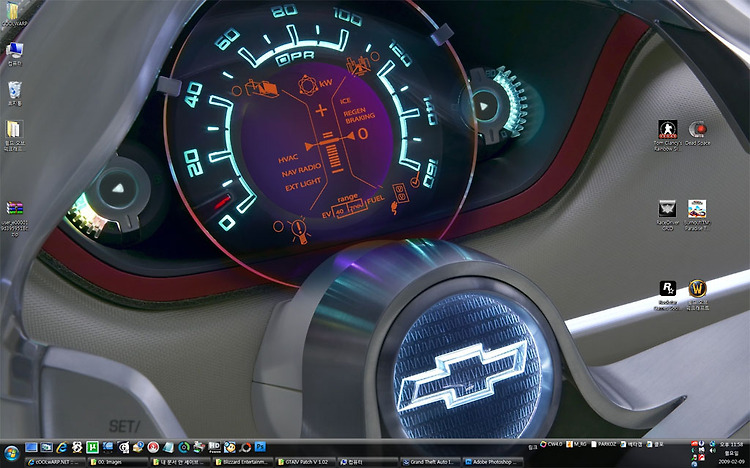Launch the Race Driver GRID shortcut

pos(668,214)
